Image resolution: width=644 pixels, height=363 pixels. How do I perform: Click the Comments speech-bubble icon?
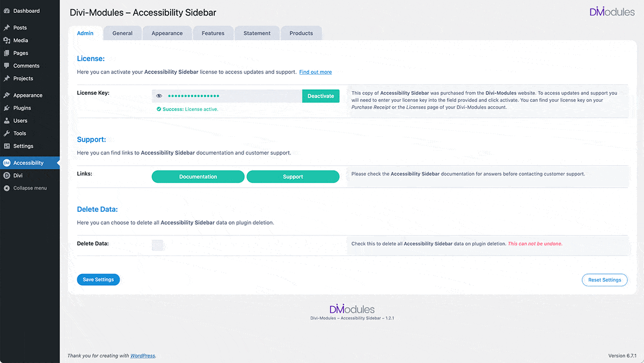pos(7,65)
